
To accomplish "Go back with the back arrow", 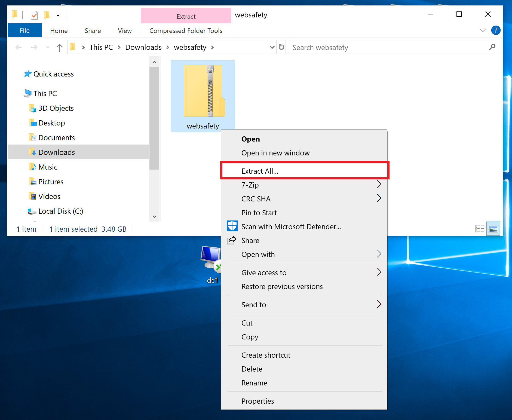I will click(x=19, y=47).
